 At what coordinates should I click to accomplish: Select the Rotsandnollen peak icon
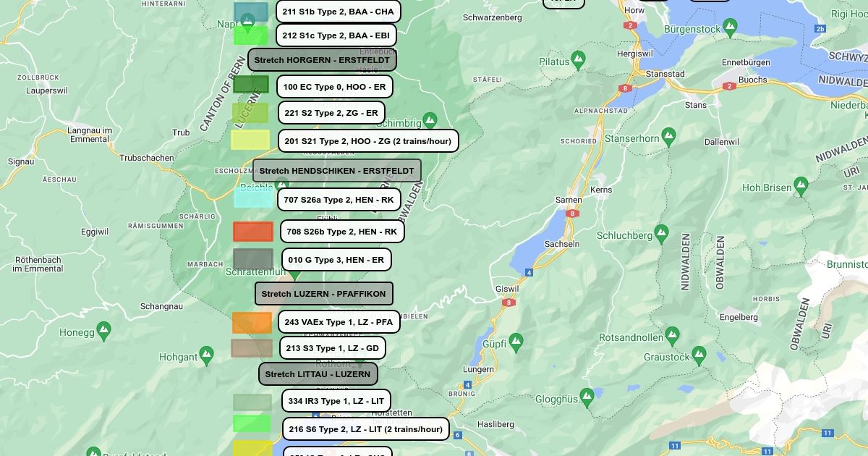point(672,335)
